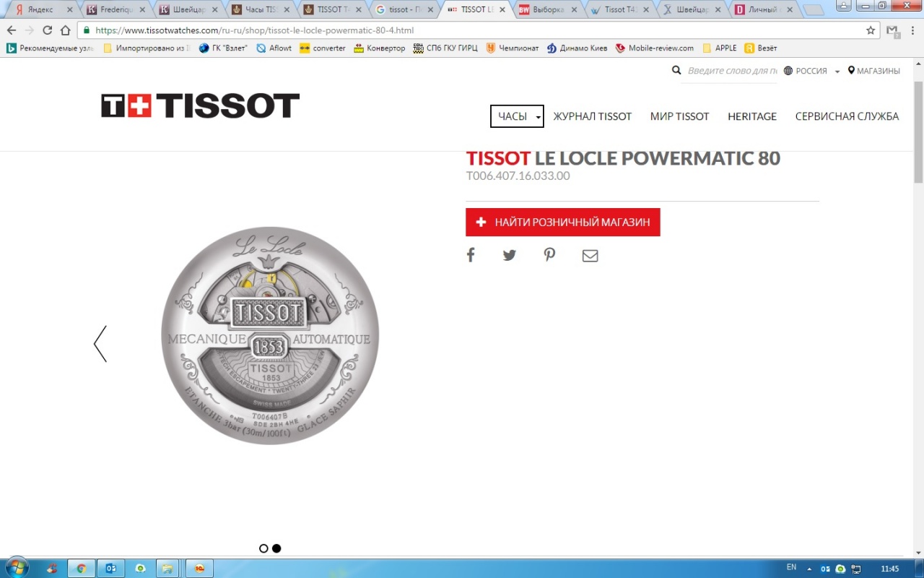924x578 pixels.
Task: Share the product via email envelope icon
Action: [x=590, y=256]
